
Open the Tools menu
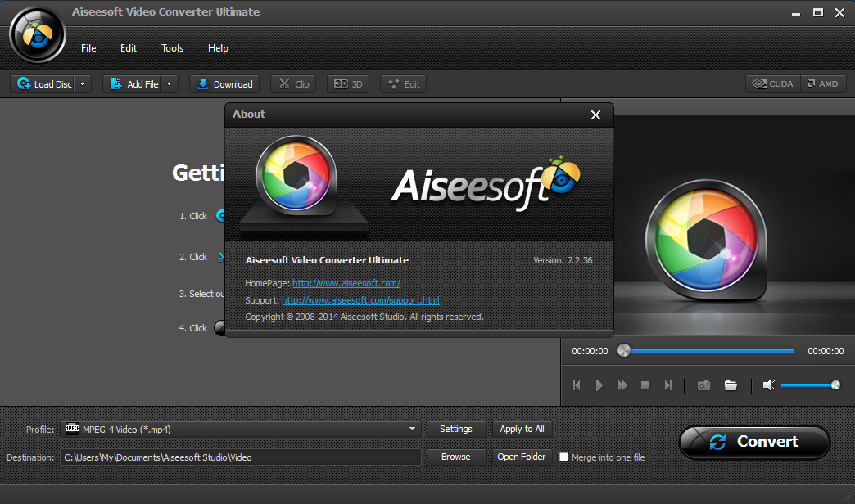pos(172,48)
